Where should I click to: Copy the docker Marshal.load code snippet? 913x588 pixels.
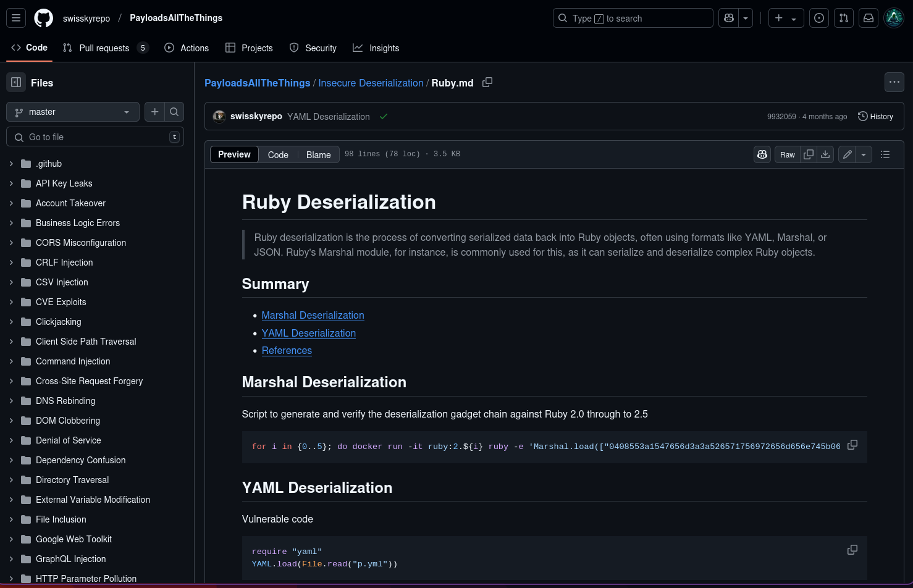click(852, 445)
